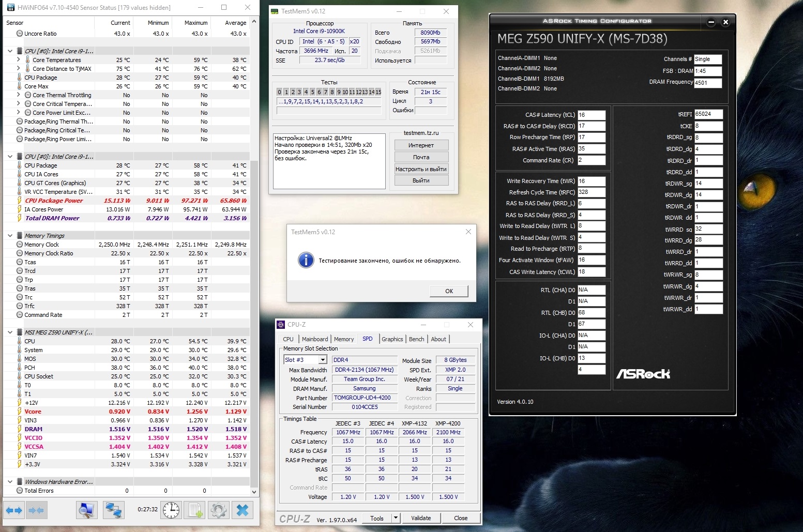Viewport: 803px width, 532px height.
Task: Select the VCCSA voltage row
Action: tap(126, 447)
